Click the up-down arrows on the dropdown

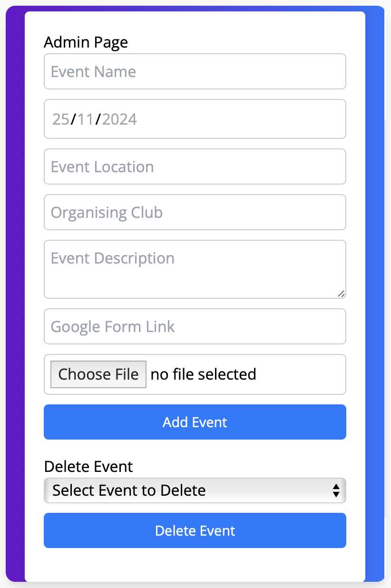coord(336,490)
